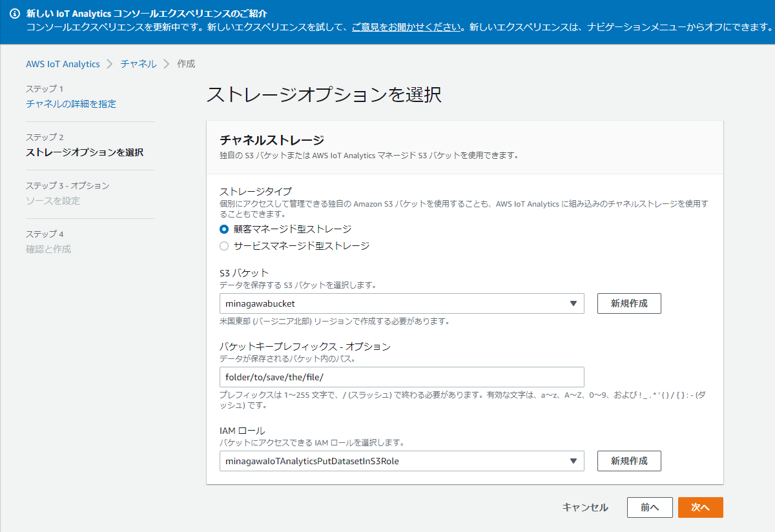The width and height of the screenshot is (775, 532).
Task: Click the info icon in the blue banner
Action: click(15, 14)
